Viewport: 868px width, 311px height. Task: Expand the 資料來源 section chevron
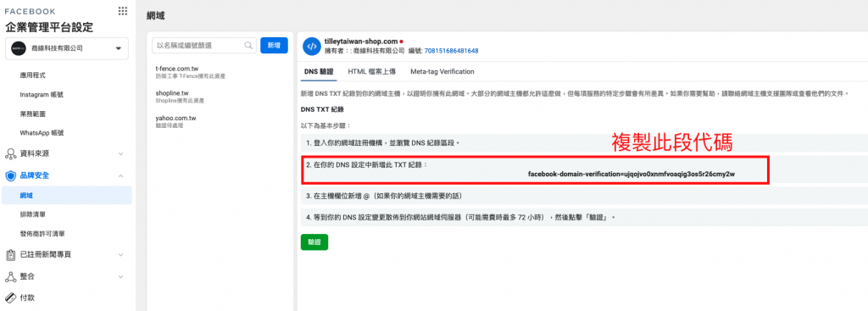click(x=120, y=154)
